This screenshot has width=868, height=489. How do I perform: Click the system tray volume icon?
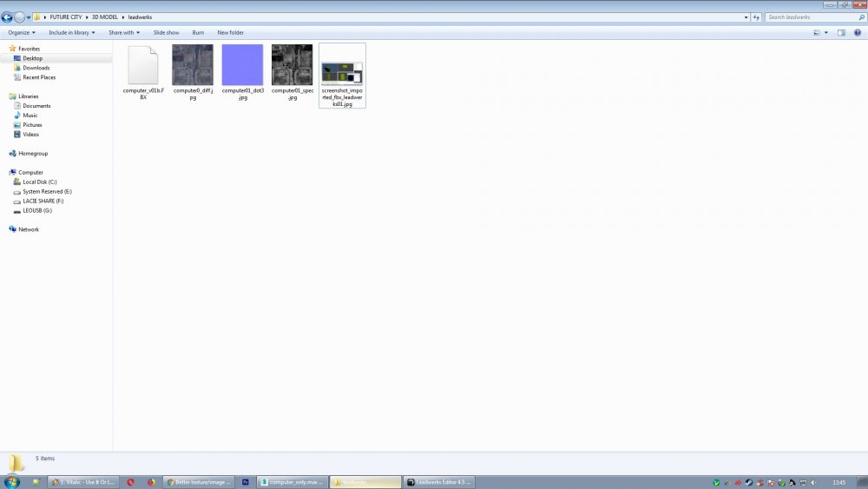click(814, 482)
